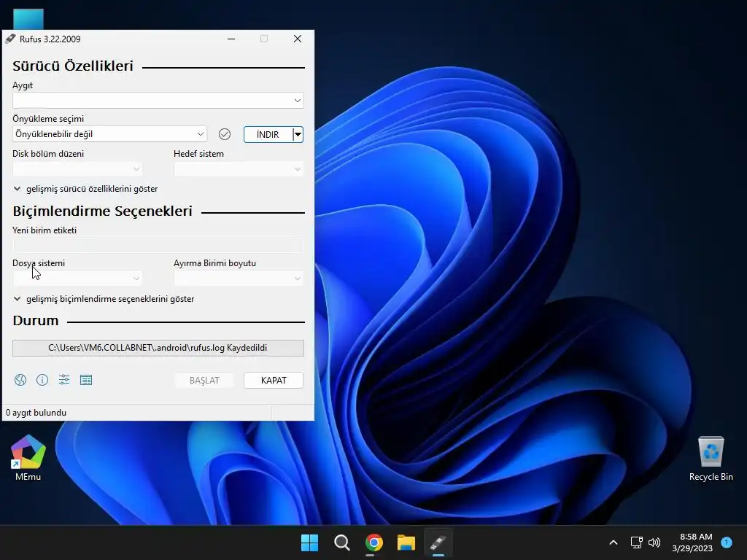Click the Durum status progress bar

click(158, 348)
